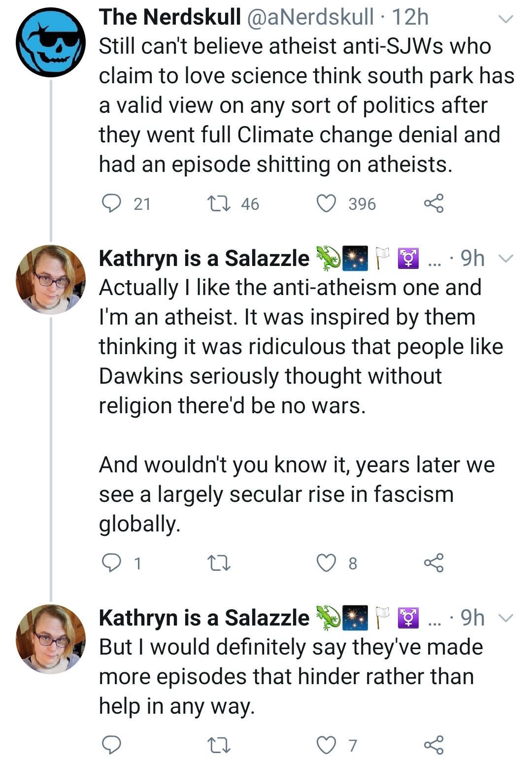
Task: Retweet The Nerdskull's South Park tweet
Action: click(x=219, y=203)
